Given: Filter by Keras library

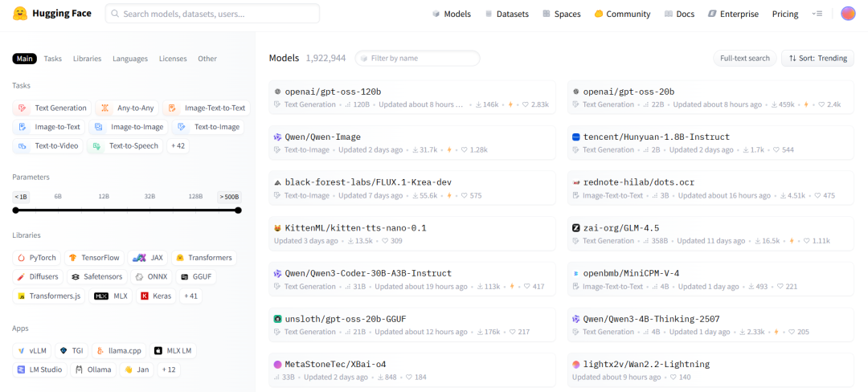Looking at the screenshot, I should [x=156, y=296].
